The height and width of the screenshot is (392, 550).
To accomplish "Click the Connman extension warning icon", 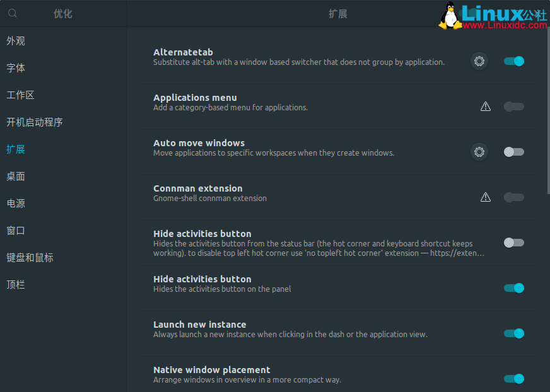I will (x=486, y=197).
